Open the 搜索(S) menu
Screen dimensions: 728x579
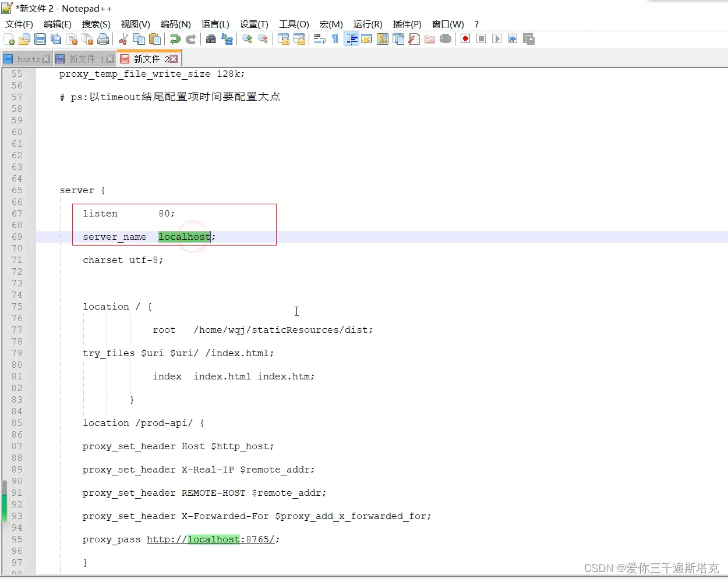click(96, 24)
